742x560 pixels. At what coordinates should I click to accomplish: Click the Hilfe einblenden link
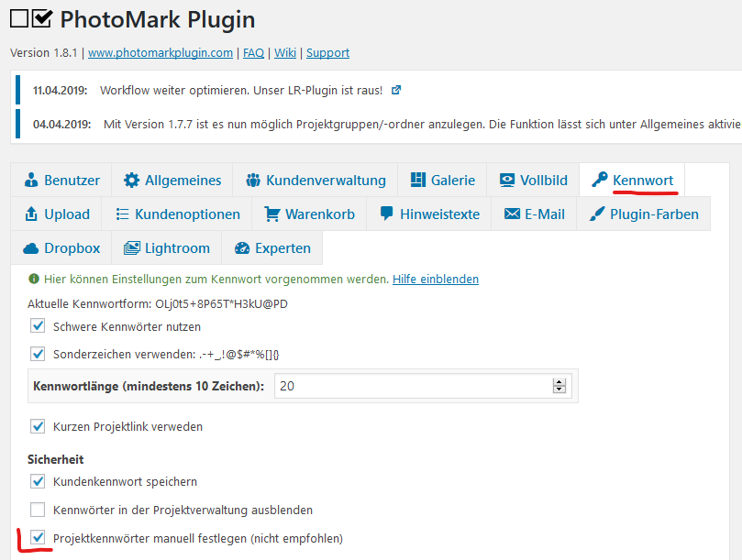pyautogui.click(x=436, y=279)
